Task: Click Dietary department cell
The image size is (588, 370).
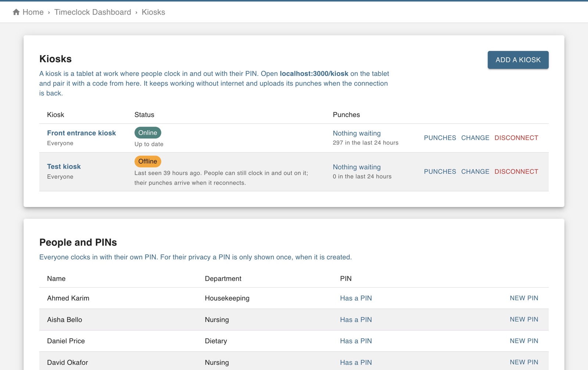Action: click(x=216, y=341)
